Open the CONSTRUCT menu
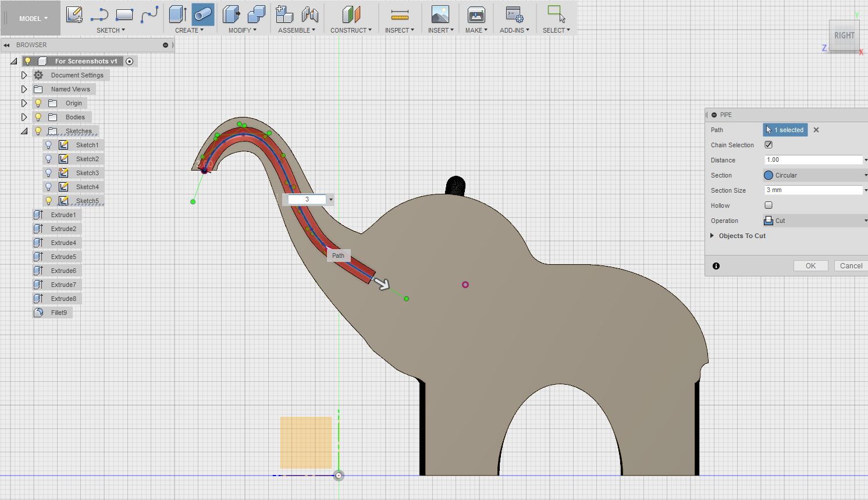 pos(351,30)
